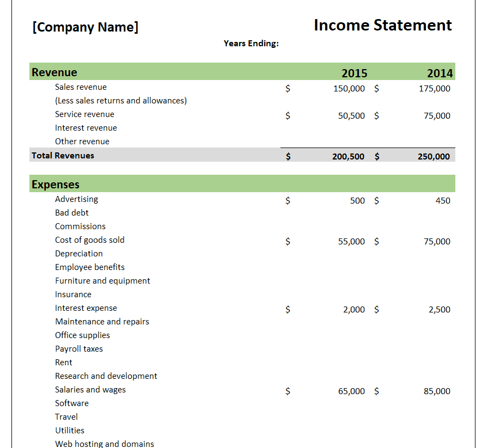Select the 2015 Sales revenue value 150,000
The width and height of the screenshot is (488, 448).
pyautogui.click(x=349, y=89)
